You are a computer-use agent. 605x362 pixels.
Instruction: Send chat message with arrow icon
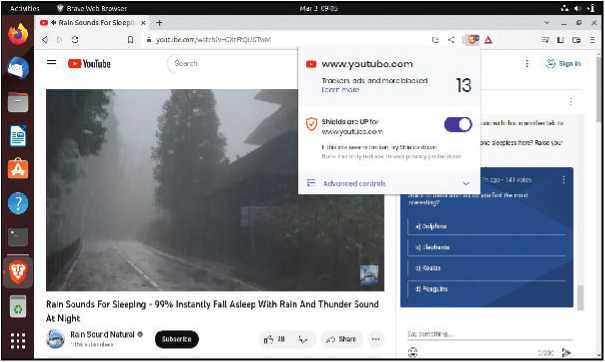point(566,352)
